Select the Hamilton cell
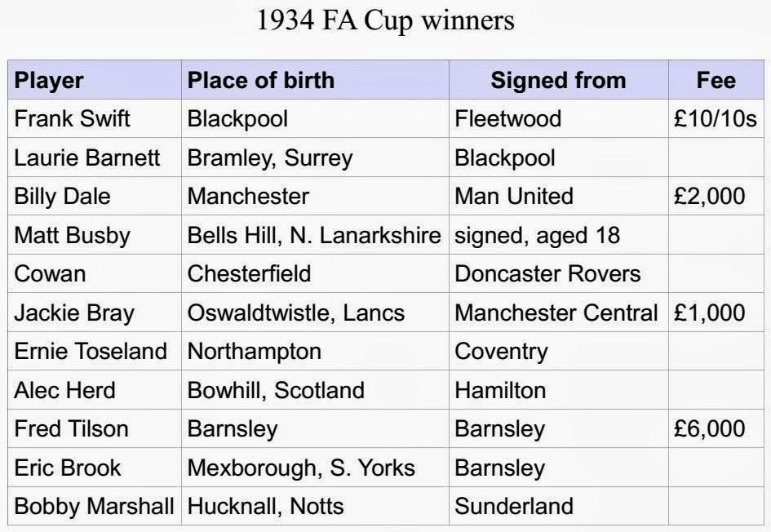Screen dimensions: 771x532 point(498,390)
